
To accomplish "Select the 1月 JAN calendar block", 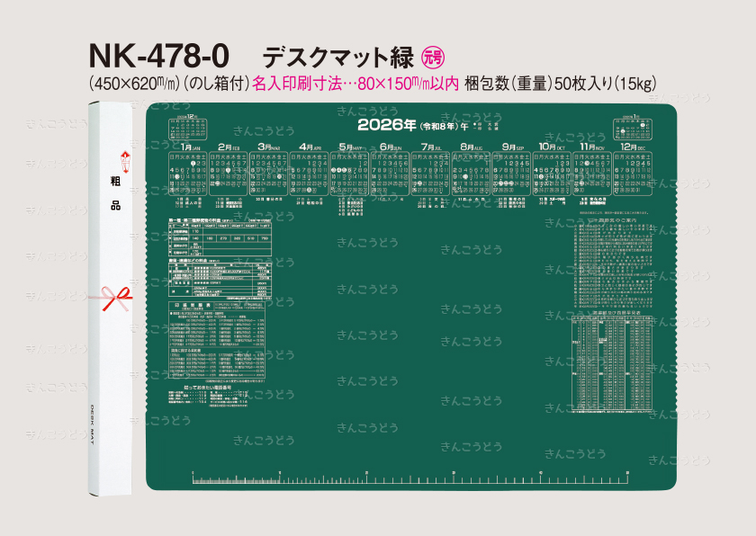I will point(187,169).
